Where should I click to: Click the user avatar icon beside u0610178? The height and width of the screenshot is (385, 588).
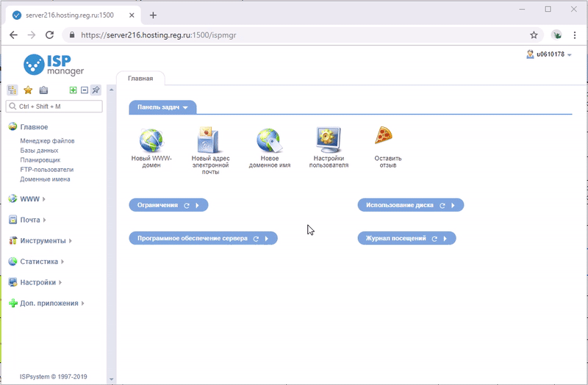click(x=530, y=54)
